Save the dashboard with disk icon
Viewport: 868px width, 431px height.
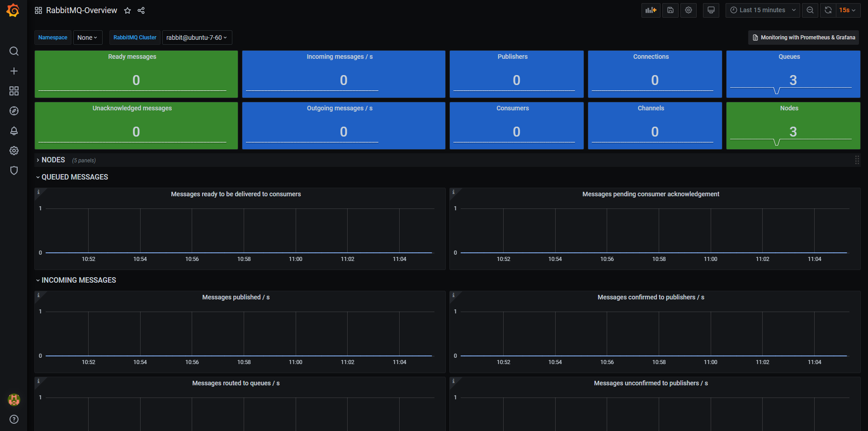click(x=670, y=10)
